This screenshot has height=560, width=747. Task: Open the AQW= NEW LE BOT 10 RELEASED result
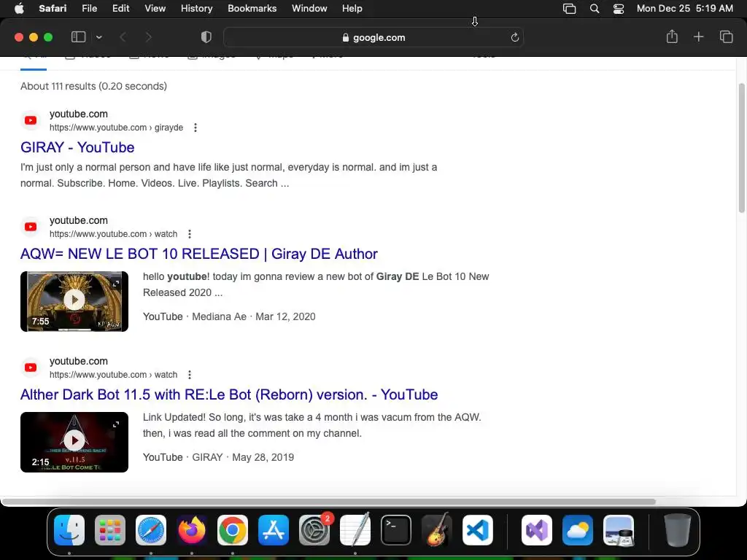[198, 254]
